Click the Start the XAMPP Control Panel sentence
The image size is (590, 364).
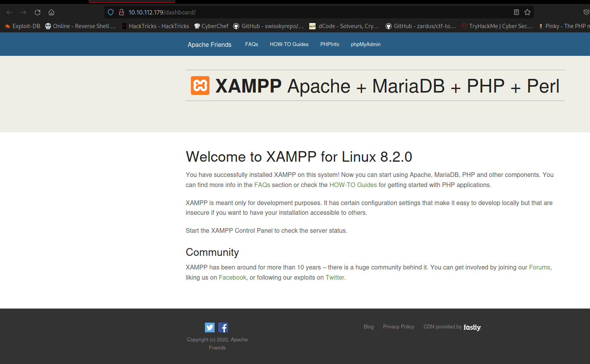[266, 230]
